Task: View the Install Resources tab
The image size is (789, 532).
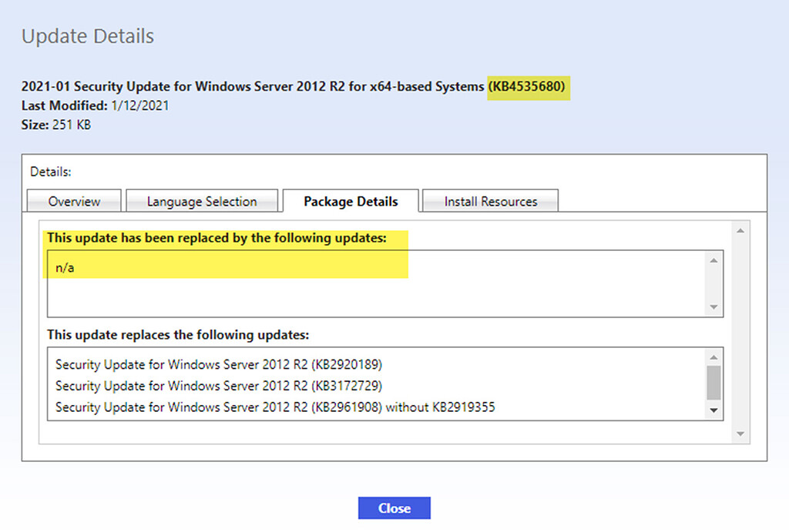Action: (x=490, y=201)
